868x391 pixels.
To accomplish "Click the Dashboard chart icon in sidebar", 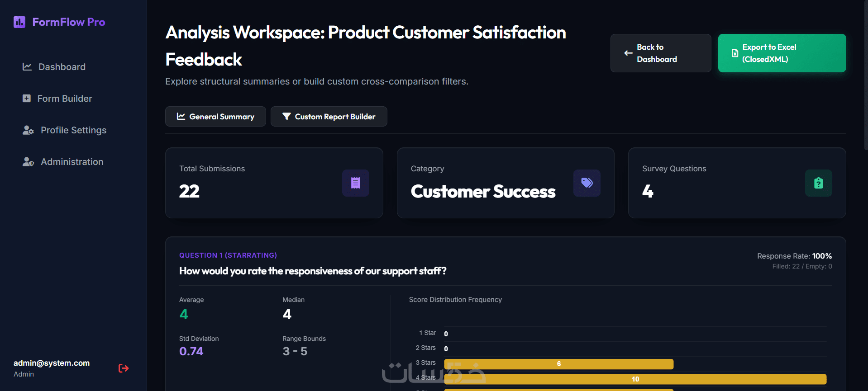I will pos(27,67).
